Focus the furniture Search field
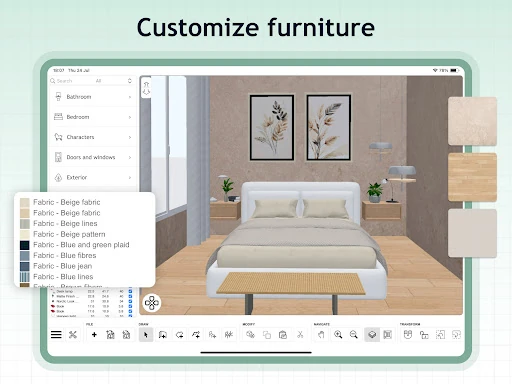The width and height of the screenshot is (512, 384). (x=72, y=81)
